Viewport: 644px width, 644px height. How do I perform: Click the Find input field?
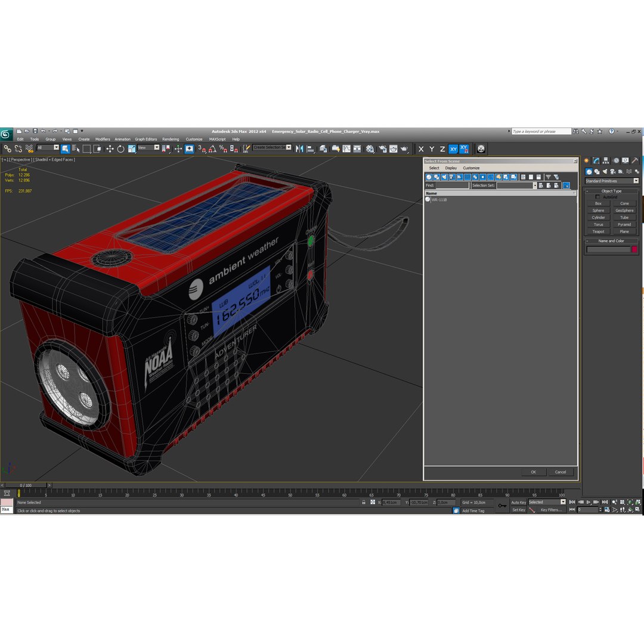tap(452, 185)
